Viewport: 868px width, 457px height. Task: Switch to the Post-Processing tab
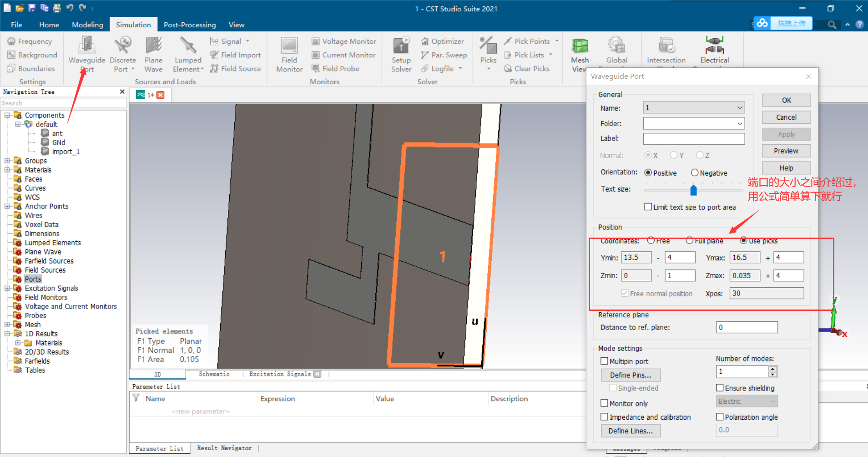[190, 25]
